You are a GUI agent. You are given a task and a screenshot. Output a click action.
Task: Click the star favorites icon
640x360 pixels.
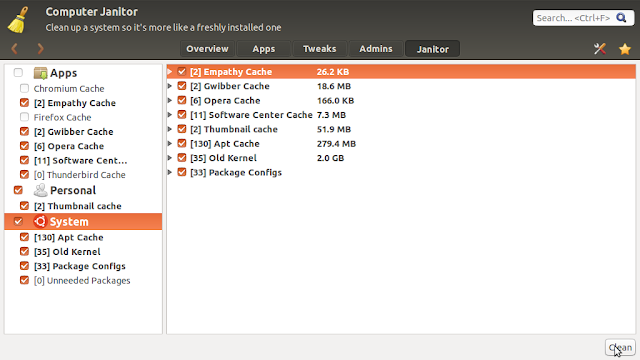coord(624,49)
